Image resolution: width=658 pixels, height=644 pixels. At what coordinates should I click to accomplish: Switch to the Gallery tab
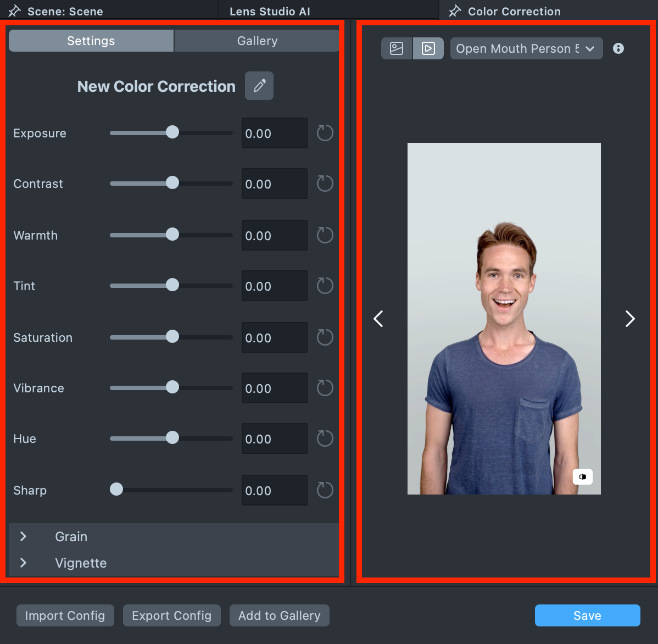click(257, 41)
